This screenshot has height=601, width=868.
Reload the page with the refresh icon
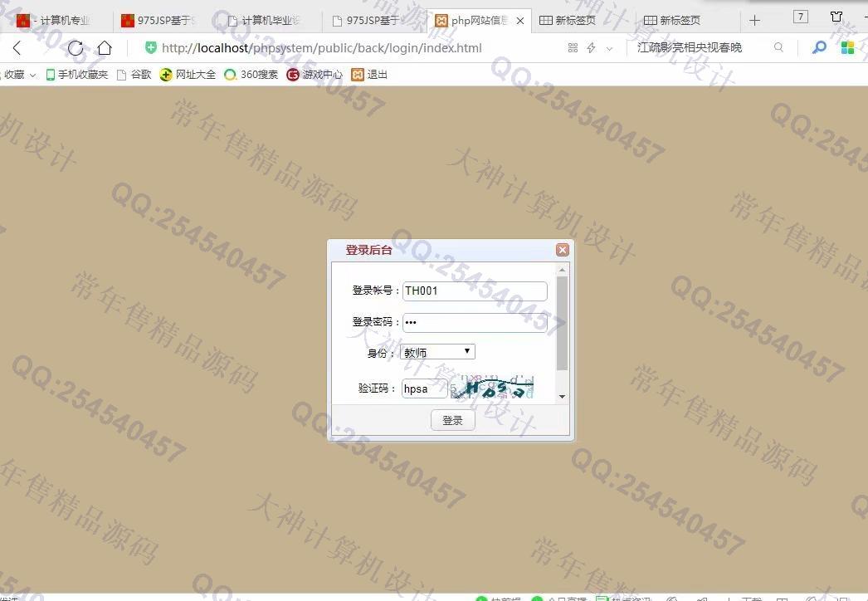[x=76, y=48]
